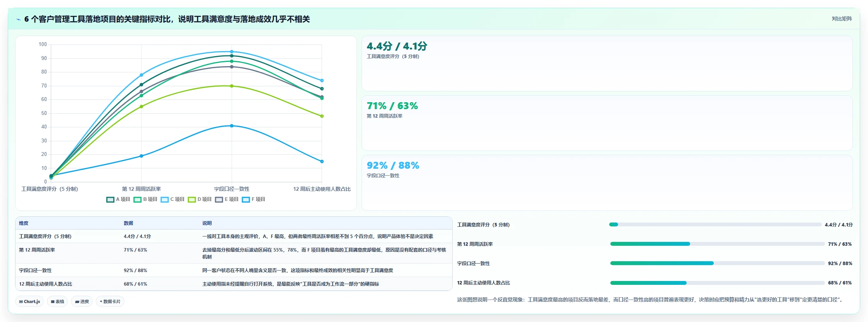868x322 pixels.
Task: Click x-axis label 12 周后主动使用人数占比 in chart
Action: (322, 189)
